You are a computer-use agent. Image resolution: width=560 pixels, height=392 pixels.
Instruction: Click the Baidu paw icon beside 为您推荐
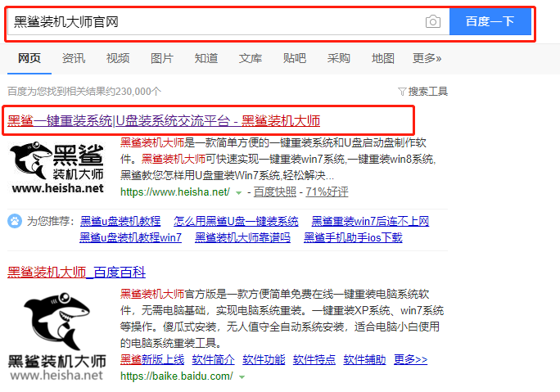15,221
